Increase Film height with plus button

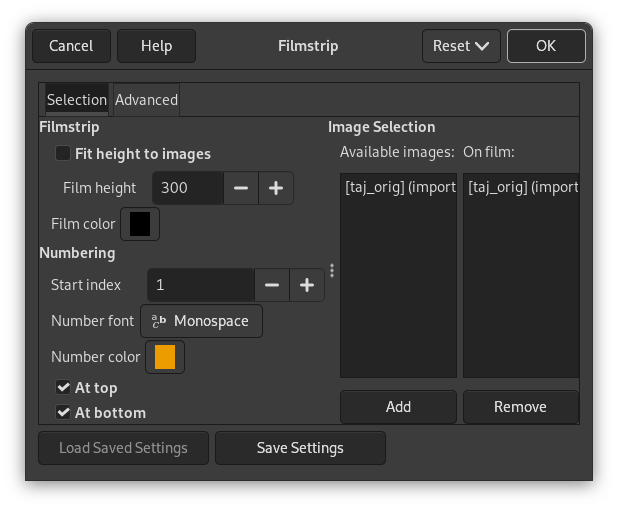click(x=276, y=188)
